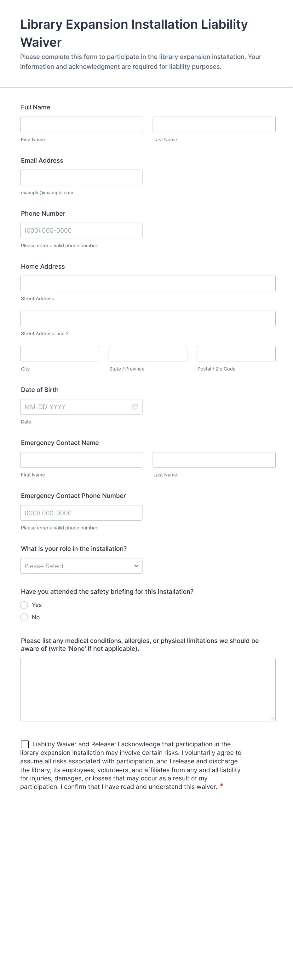This screenshot has height=980, width=293.
Task: Focus the Full Name first name field
Action: coord(82,125)
